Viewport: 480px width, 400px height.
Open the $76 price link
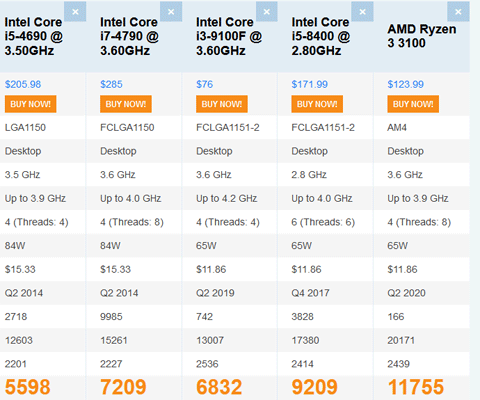tap(204, 84)
